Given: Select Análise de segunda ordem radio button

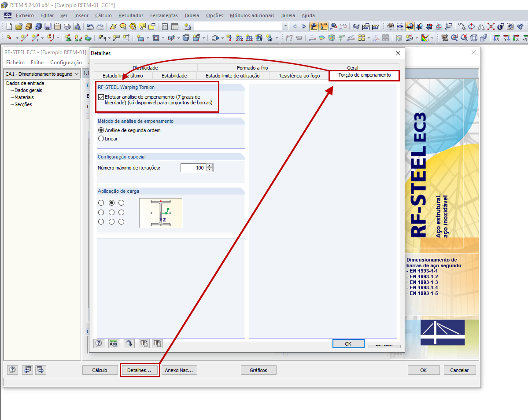Looking at the screenshot, I should (x=101, y=130).
